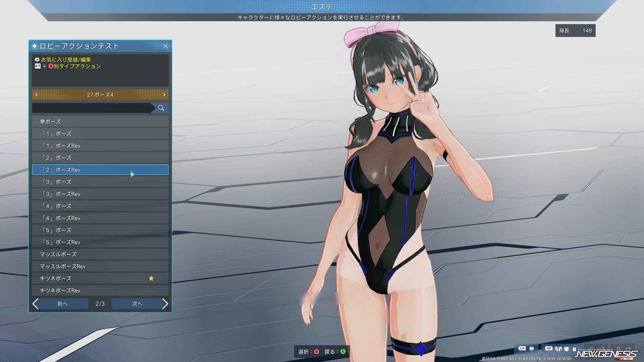This screenshot has height=362, width=644.
Task: Click the undo arrow icon
Action: (x=602, y=348)
